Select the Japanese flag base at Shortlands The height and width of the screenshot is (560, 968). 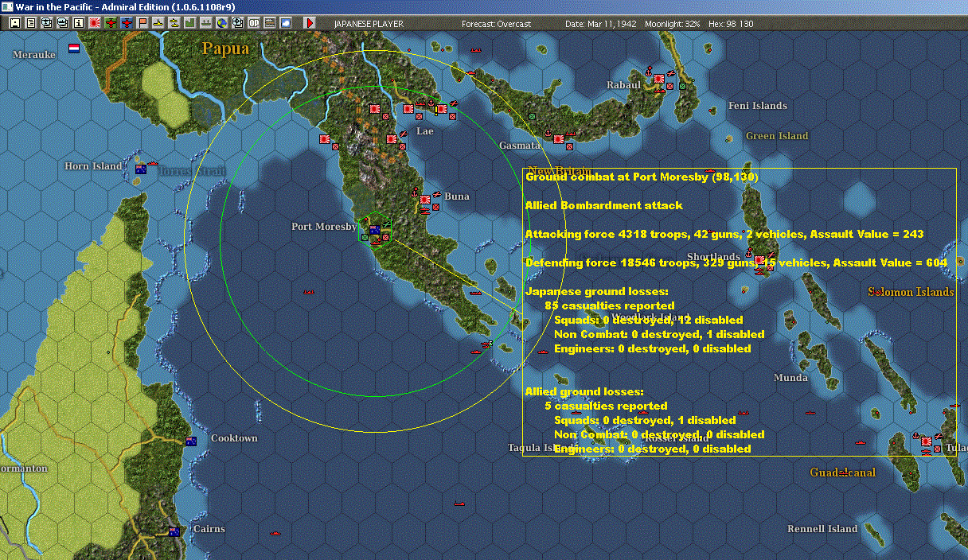click(759, 260)
